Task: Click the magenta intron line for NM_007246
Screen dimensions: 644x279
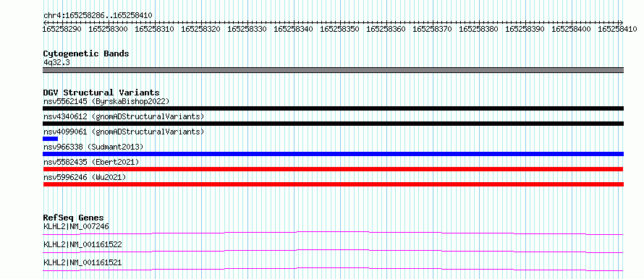Action: [x=333, y=233]
